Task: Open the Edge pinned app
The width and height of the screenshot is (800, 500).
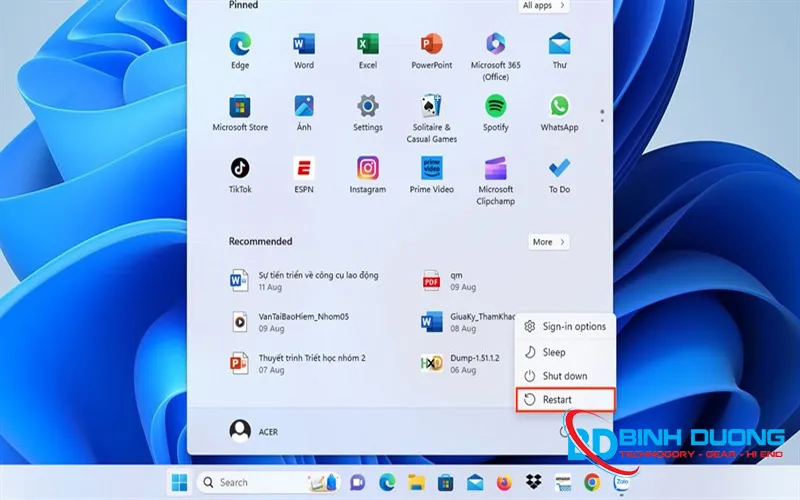Action: (240, 50)
